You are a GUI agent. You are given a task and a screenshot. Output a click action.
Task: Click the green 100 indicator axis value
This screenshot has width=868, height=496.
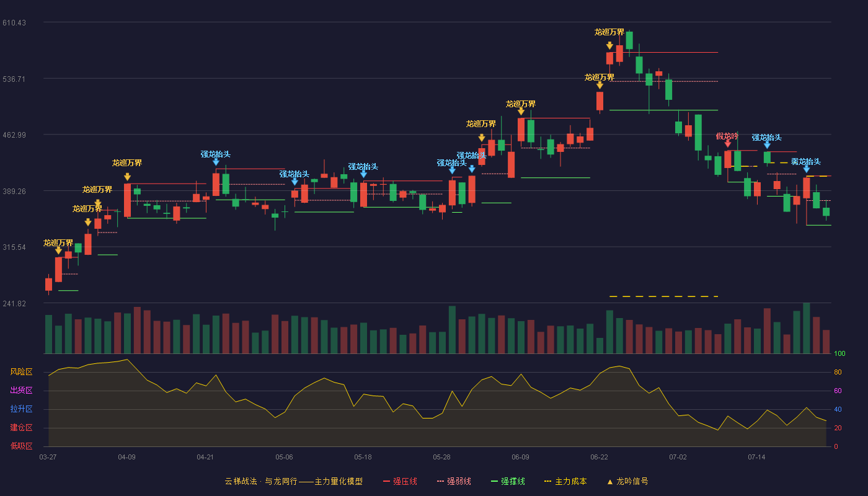pyautogui.click(x=839, y=354)
